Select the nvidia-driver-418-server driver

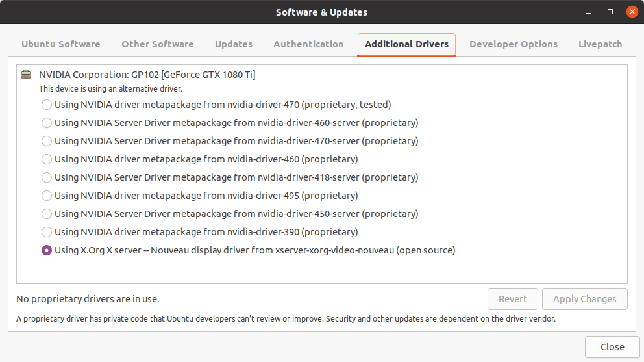[x=47, y=177]
